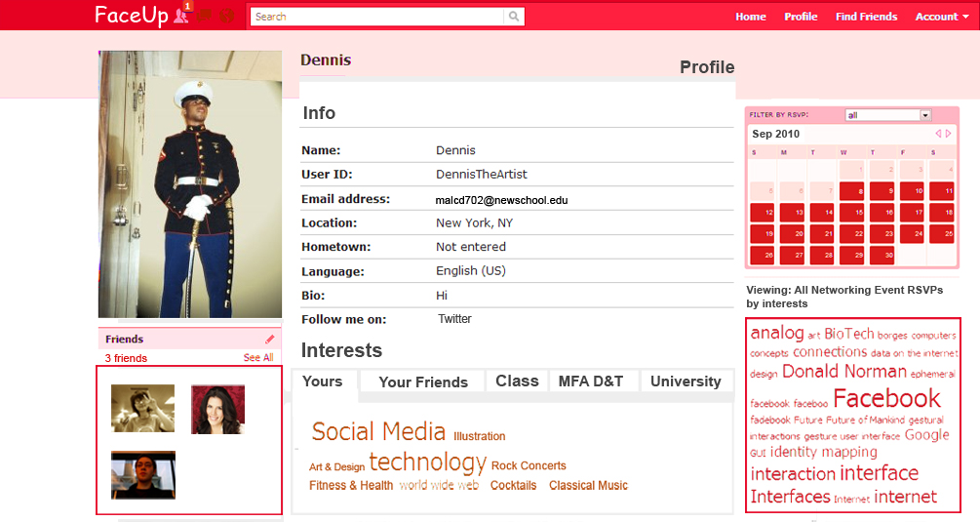Switch to Your Friends interests tab

click(423, 381)
